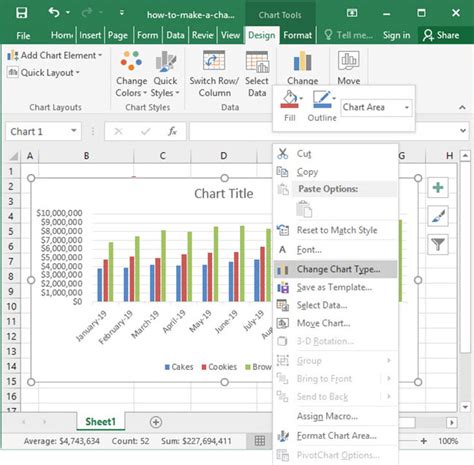Select the Sheet1 tab
The height and width of the screenshot is (465, 474).
tap(101, 422)
